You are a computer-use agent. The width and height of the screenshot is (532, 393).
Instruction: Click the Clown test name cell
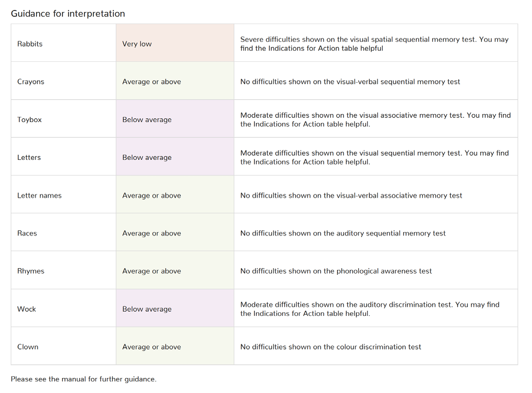pyautogui.click(x=63, y=346)
